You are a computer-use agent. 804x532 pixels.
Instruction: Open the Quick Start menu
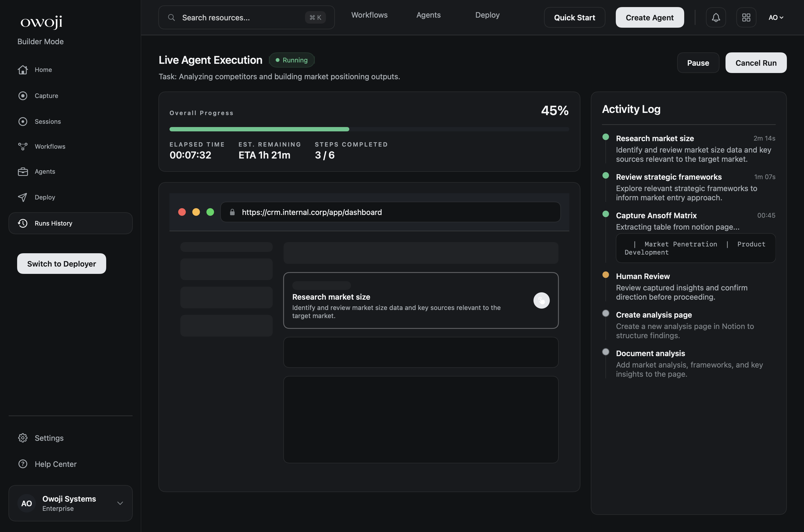point(574,17)
